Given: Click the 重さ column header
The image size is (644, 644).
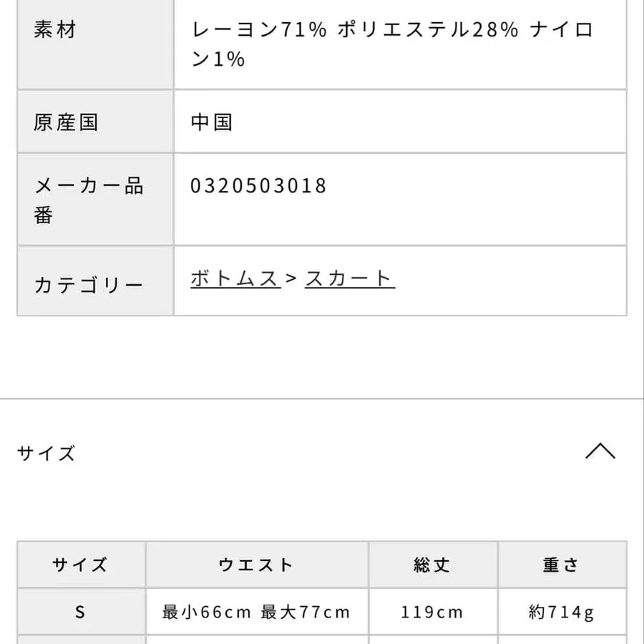Looking at the screenshot, I should (562, 565).
